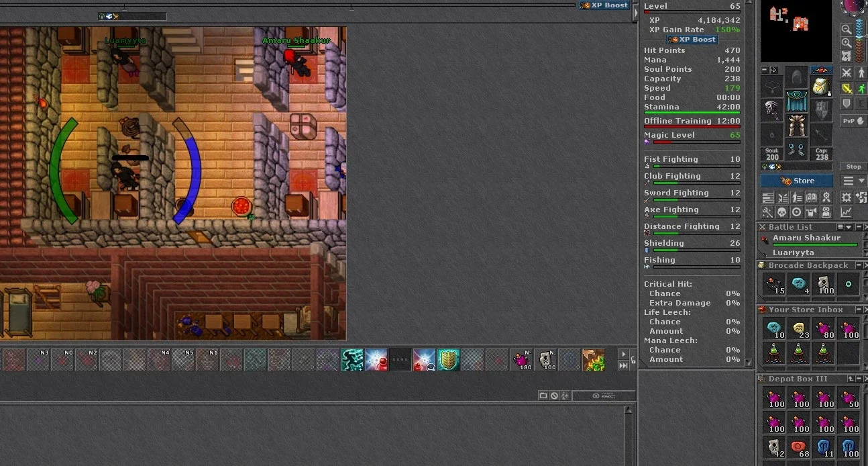Click the golden shield spell hotkey

point(449,360)
